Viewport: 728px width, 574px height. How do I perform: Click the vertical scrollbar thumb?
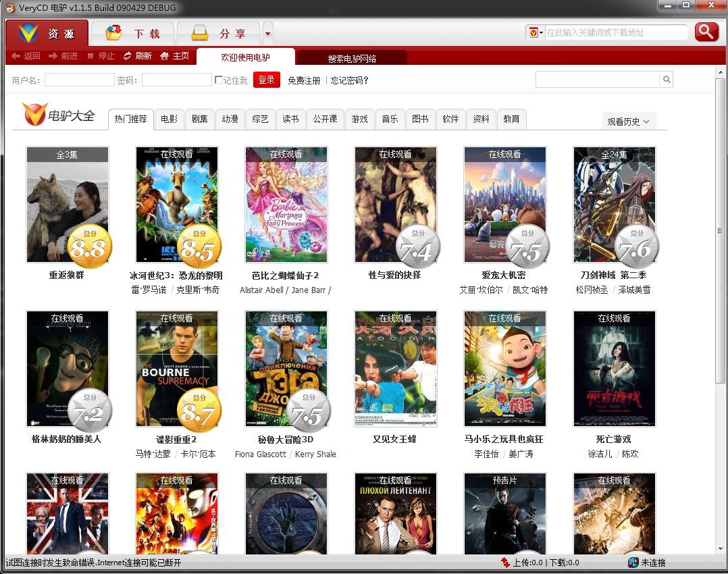pos(721,231)
